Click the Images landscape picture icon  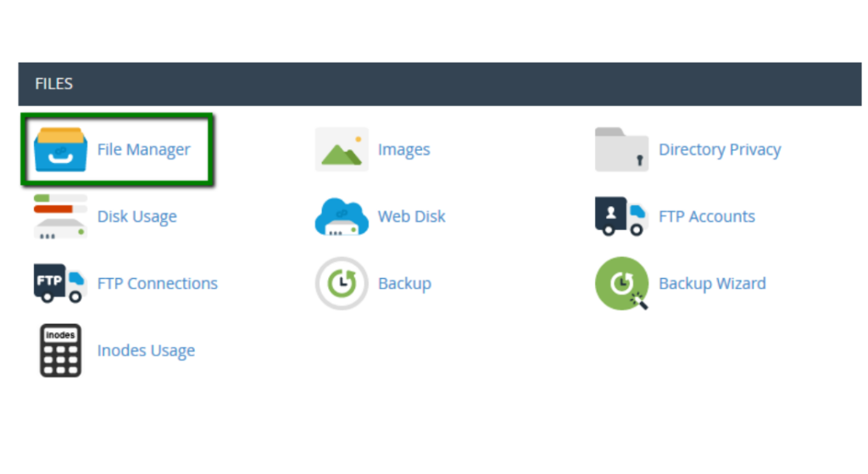[342, 150]
